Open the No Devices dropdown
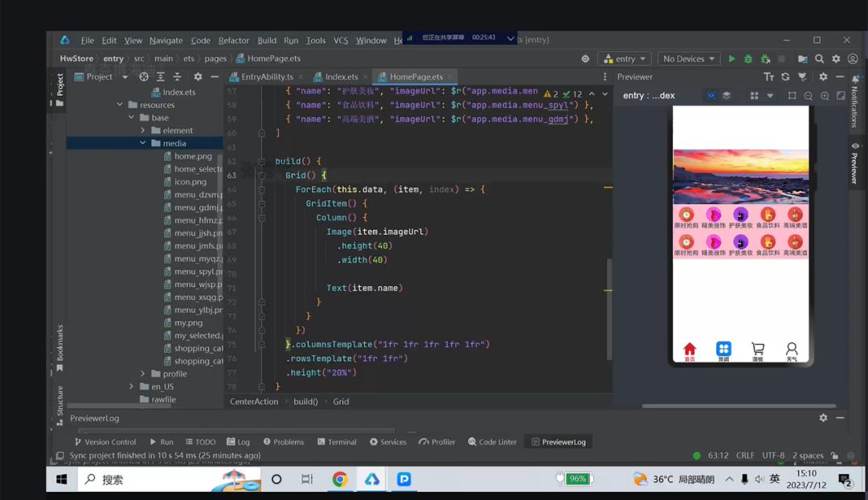The image size is (868, 500). pos(688,59)
